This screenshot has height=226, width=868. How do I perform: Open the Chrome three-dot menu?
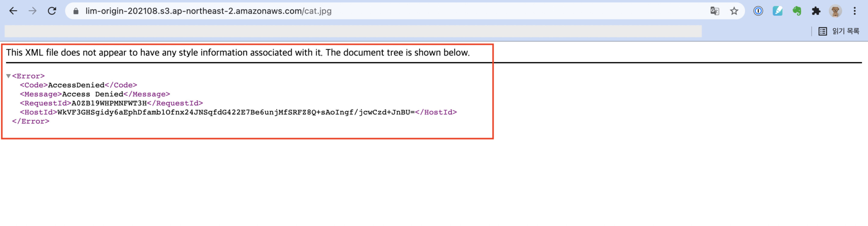[x=855, y=11]
